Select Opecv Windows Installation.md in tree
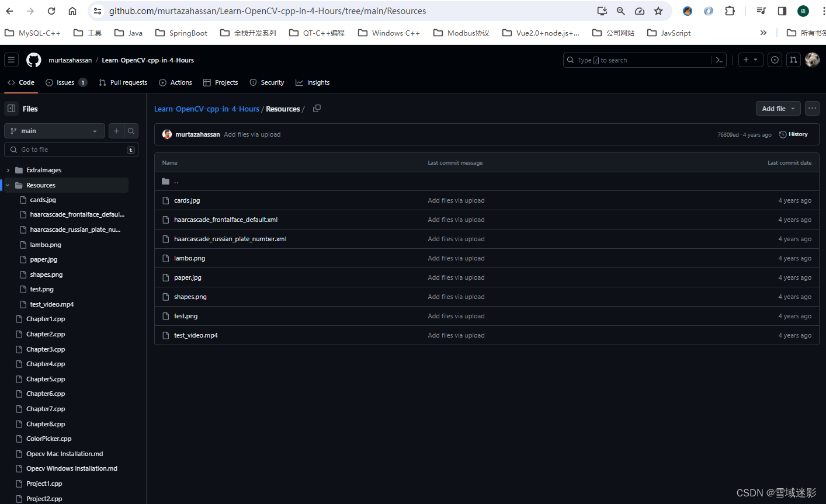The image size is (826, 504). (72, 468)
